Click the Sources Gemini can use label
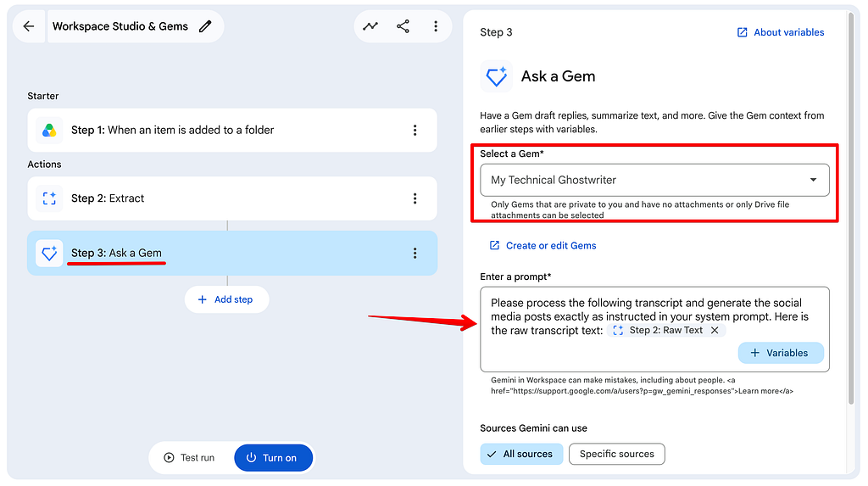 (x=534, y=427)
